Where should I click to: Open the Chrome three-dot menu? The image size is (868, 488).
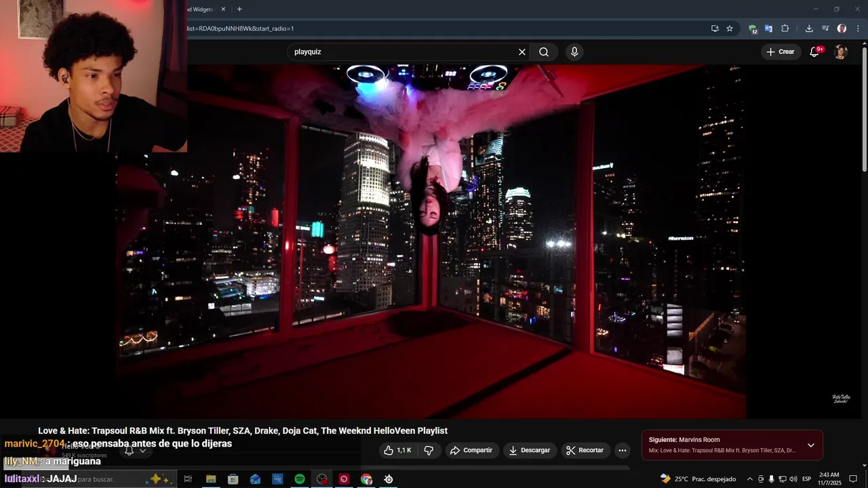pyautogui.click(x=858, y=28)
